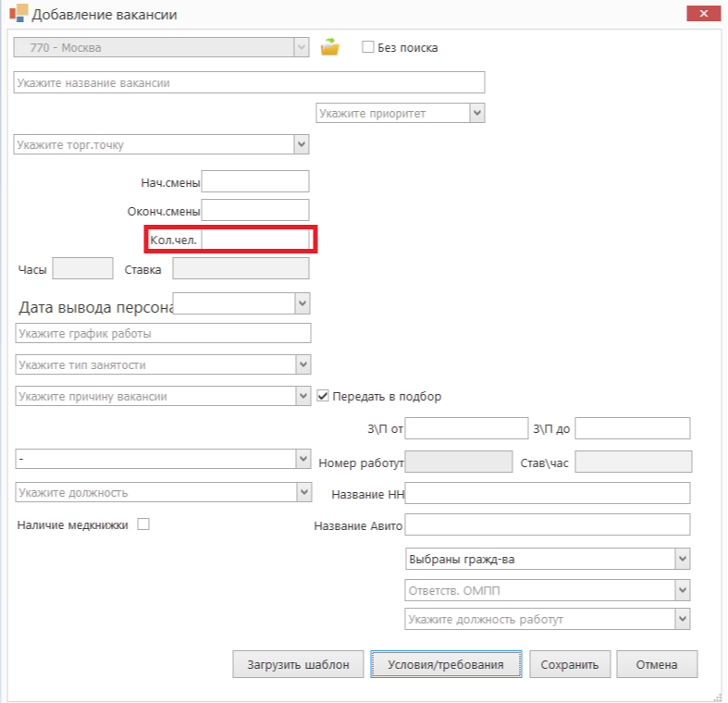728x703 pixels.
Task: Open the '770 - Москва' region dropdown
Action: pos(302,47)
